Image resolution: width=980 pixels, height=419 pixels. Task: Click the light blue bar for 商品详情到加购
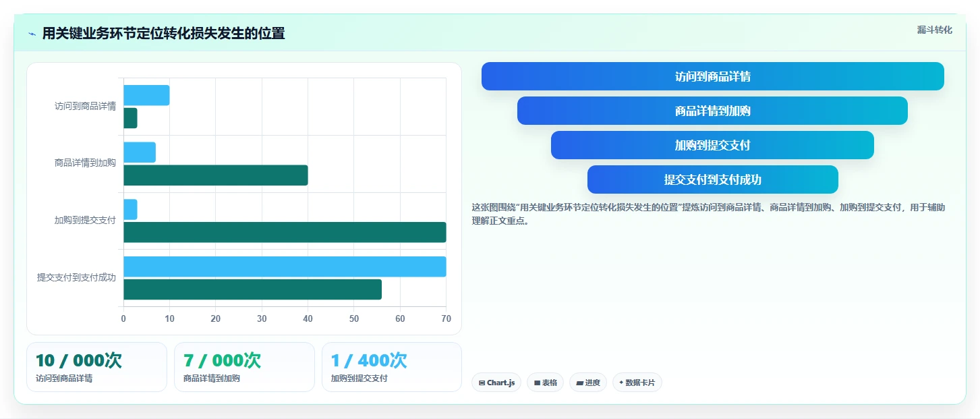[x=140, y=152]
